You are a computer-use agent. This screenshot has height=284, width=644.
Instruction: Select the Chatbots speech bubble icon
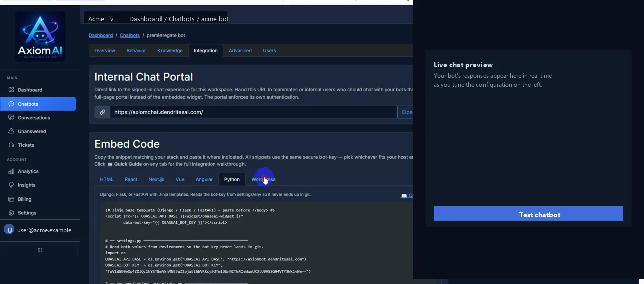11,104
